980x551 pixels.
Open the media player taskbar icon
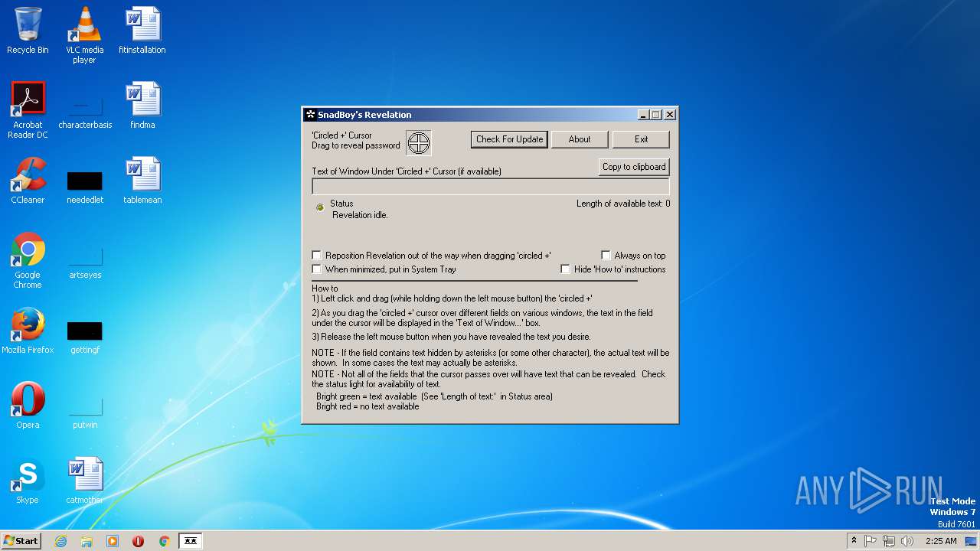113,541
